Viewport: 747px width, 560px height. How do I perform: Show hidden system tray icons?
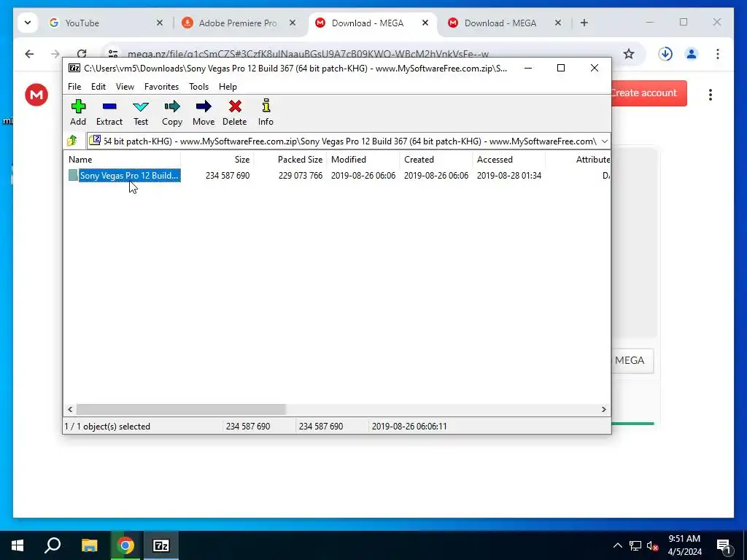617,545
